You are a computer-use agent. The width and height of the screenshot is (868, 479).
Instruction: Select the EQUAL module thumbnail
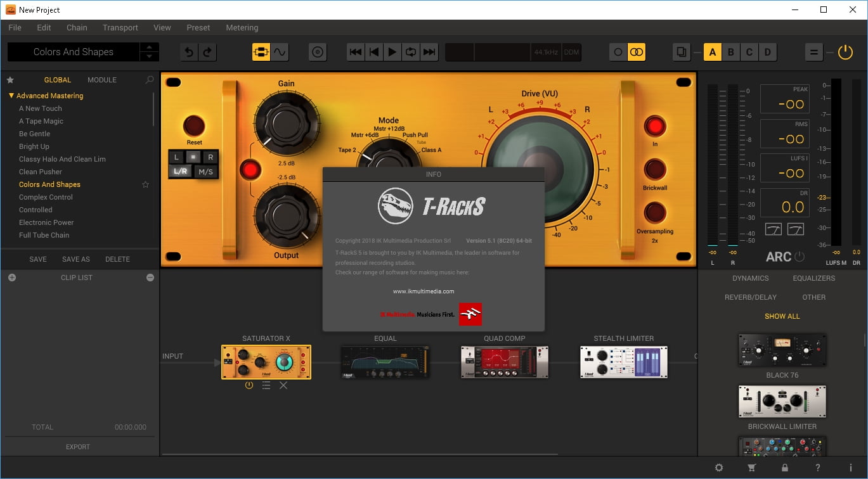(385, 362)
